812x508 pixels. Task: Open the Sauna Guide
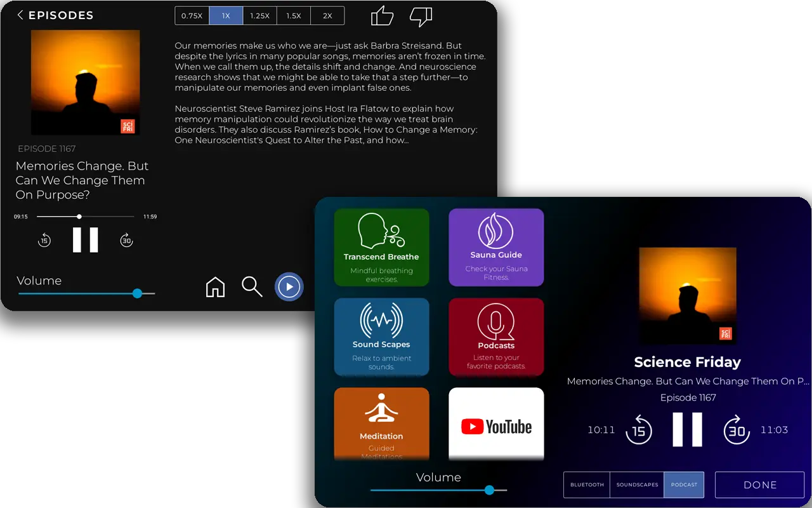pos(496,247)
